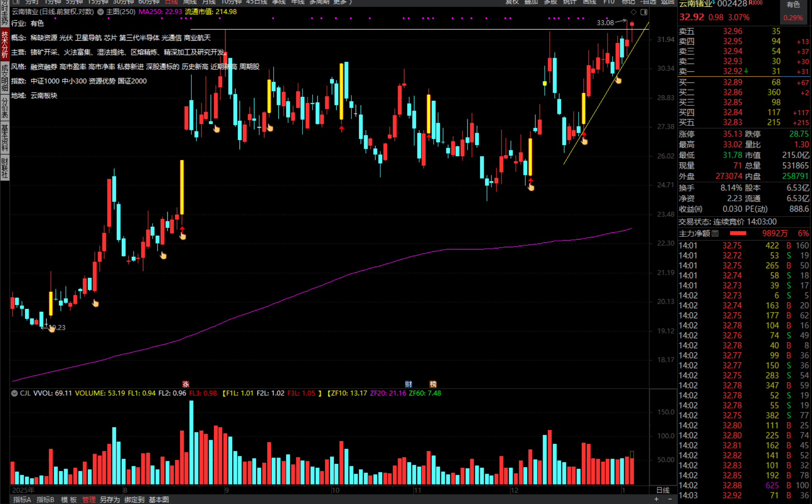Click the minus zoom-out icon at bottom
812x504 pixels.
click(x=670, y=499)
